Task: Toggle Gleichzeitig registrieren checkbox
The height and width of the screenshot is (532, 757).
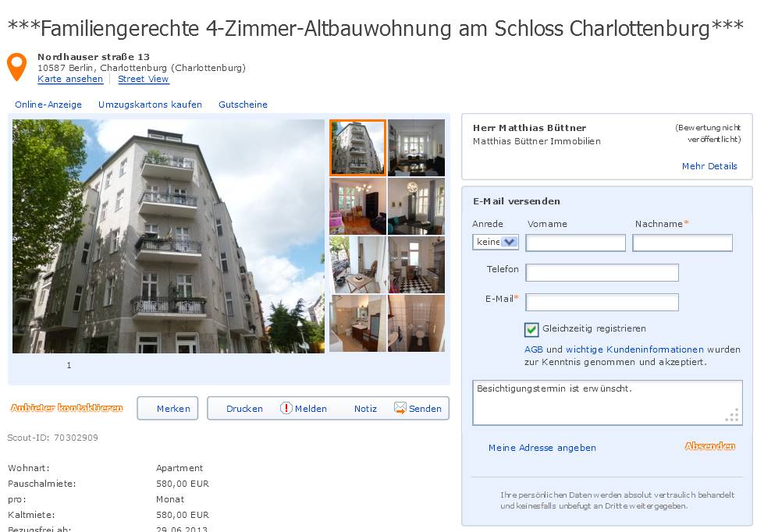Action: (531, 329)
